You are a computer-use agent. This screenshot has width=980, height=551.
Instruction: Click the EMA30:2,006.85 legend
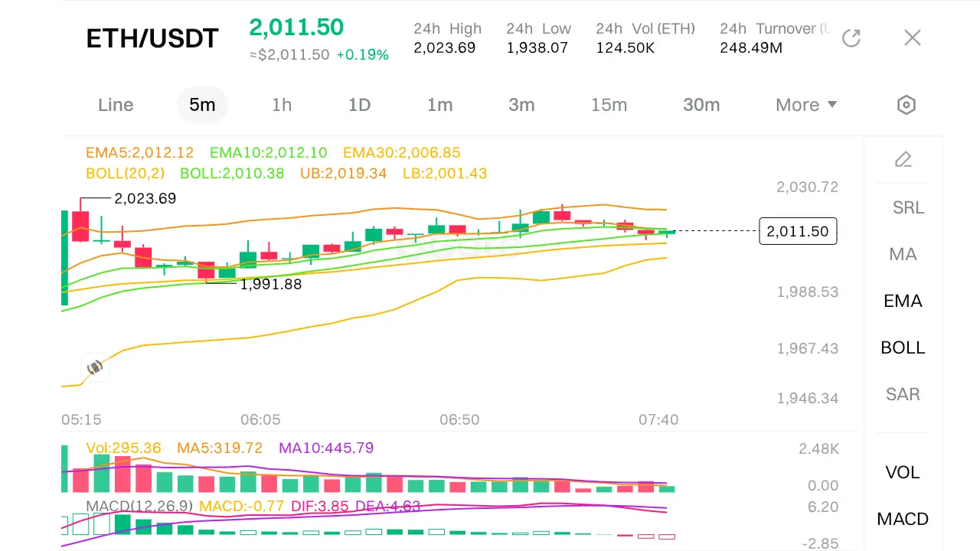402,153
